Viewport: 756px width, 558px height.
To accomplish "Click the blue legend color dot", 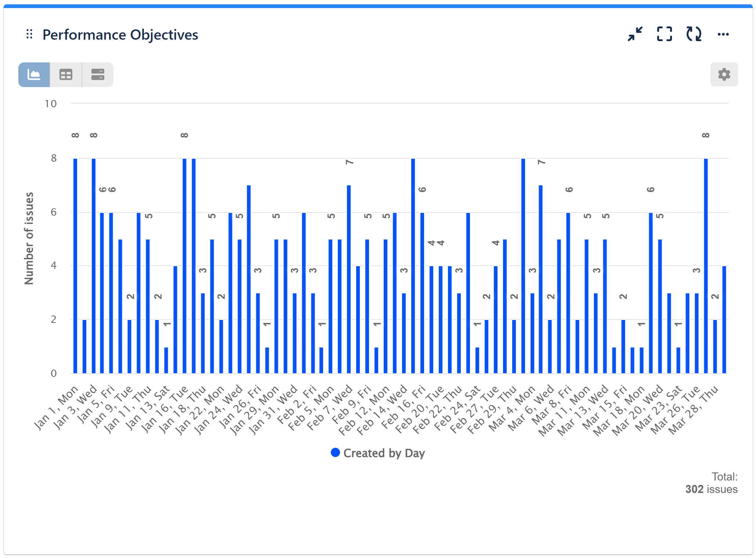I will tap(334, 453).
